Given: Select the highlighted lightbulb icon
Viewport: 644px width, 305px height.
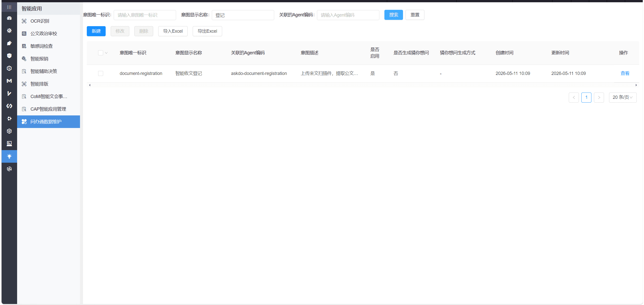Looking at the screenshot, I should 9,156.
